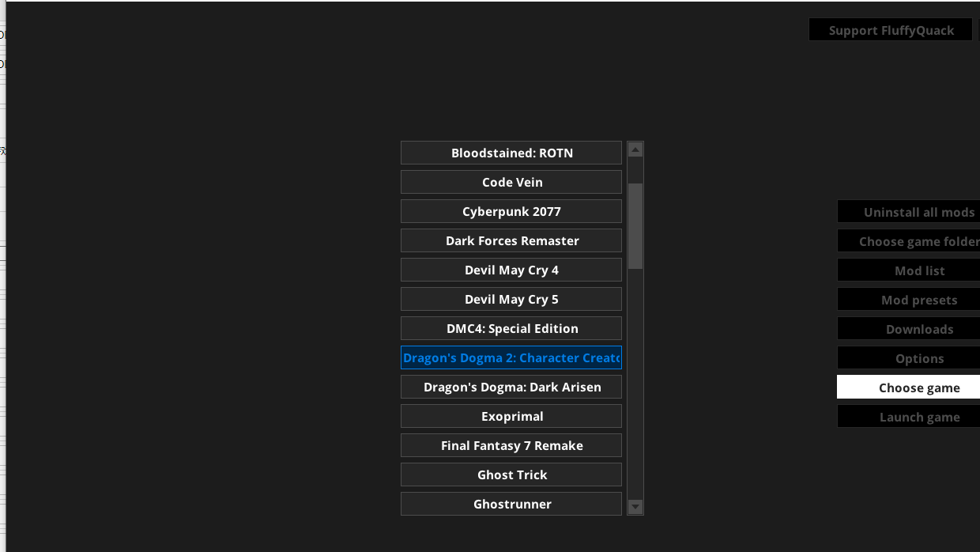The height and width of the screenshot is (552, 980).
Task: Select Bloodstained: ROTN from game list
Action: point(511,153)
